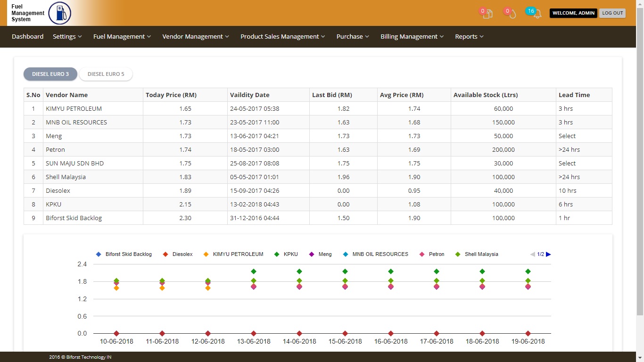Image resolution: width=644 pixels, height=362 pixels.
Task: Expand the Fuel Management menu
Action: pos(122,37)
